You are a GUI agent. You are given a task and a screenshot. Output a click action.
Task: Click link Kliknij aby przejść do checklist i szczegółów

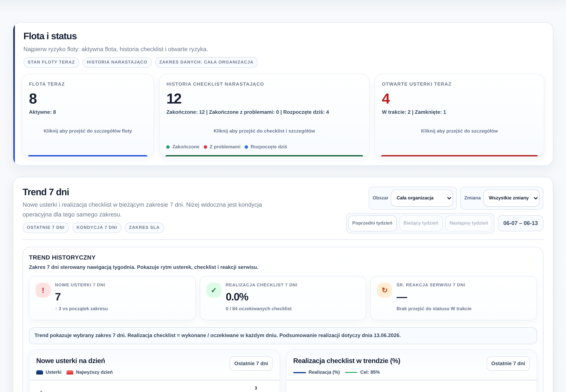point(264,131)
